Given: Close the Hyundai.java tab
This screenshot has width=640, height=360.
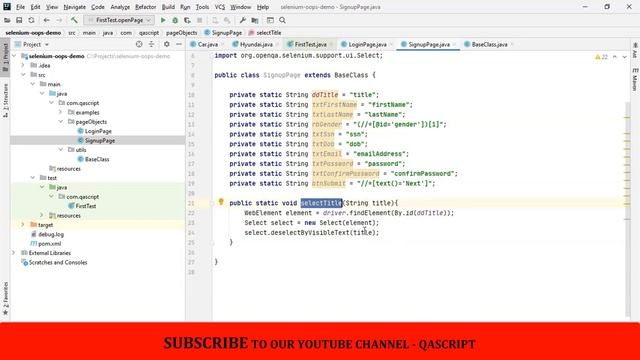Looking at the screenshot, I should click(277, 44).
